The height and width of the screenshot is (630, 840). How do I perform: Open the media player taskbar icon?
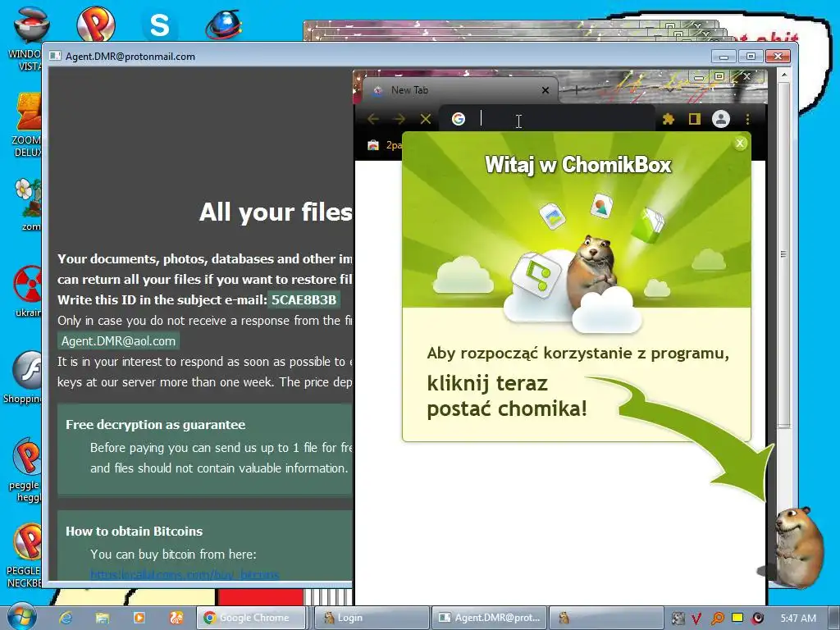click(x=139, y=618)
